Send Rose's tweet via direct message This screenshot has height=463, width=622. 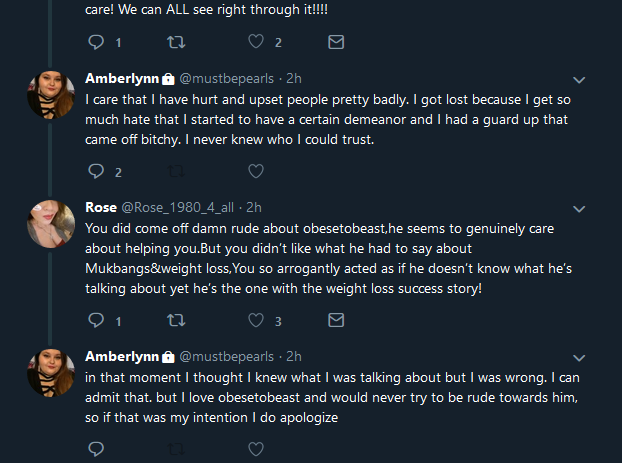pyautogui.click(x=336, y=320)
